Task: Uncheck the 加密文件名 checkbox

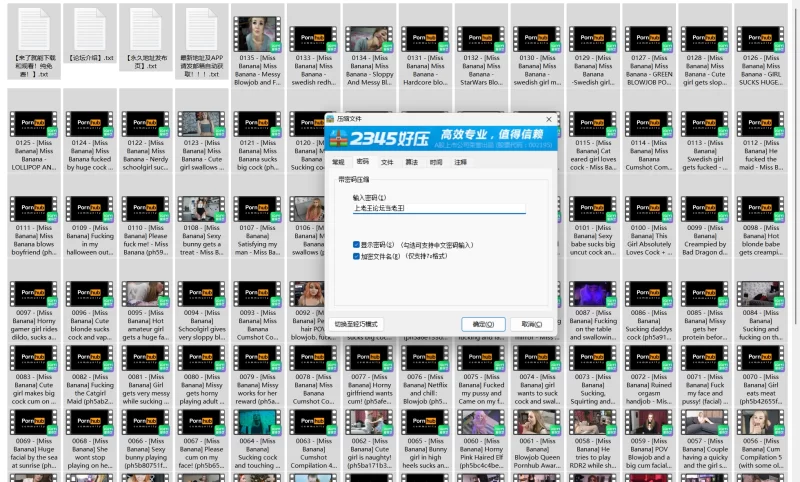Action: [x=356, y=256]
